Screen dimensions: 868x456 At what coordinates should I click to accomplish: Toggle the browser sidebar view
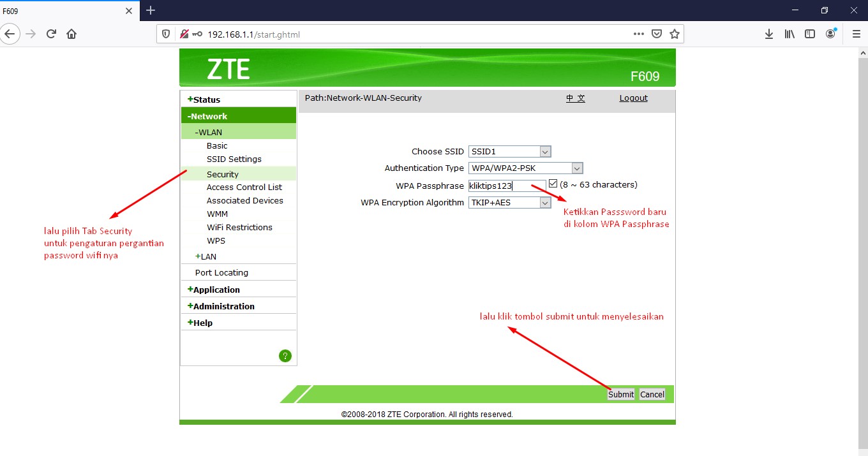pyautogui.click(x=810, y=34)
